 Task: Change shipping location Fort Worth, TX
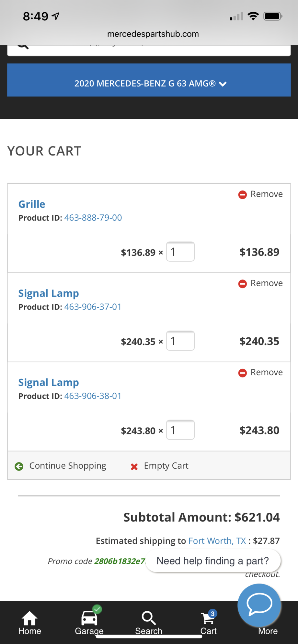point(217,541)
